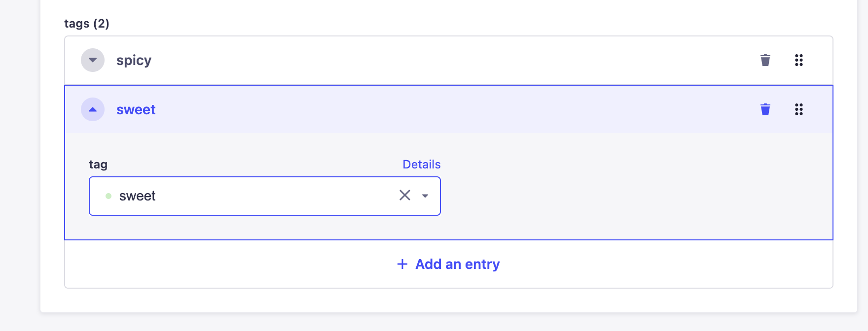
Task: Delete the spicy tag entry
Action: [x=765, y=60]
